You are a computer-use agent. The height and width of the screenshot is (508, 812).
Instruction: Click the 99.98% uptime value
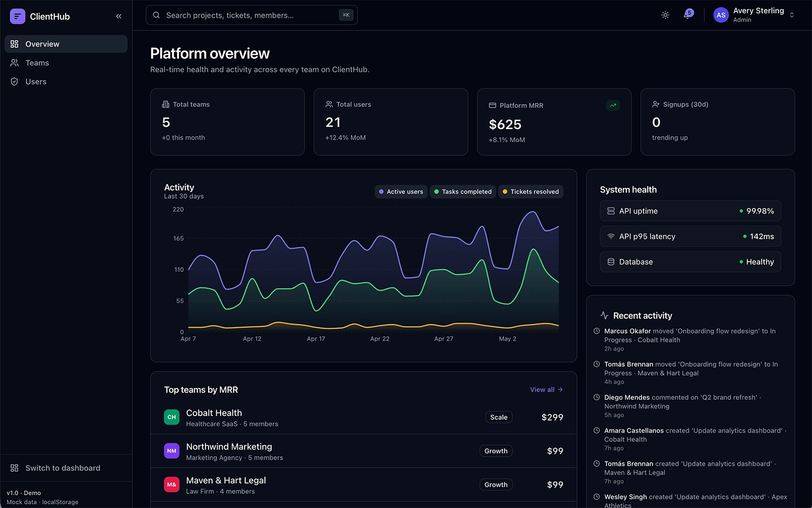tap(760, 211)
